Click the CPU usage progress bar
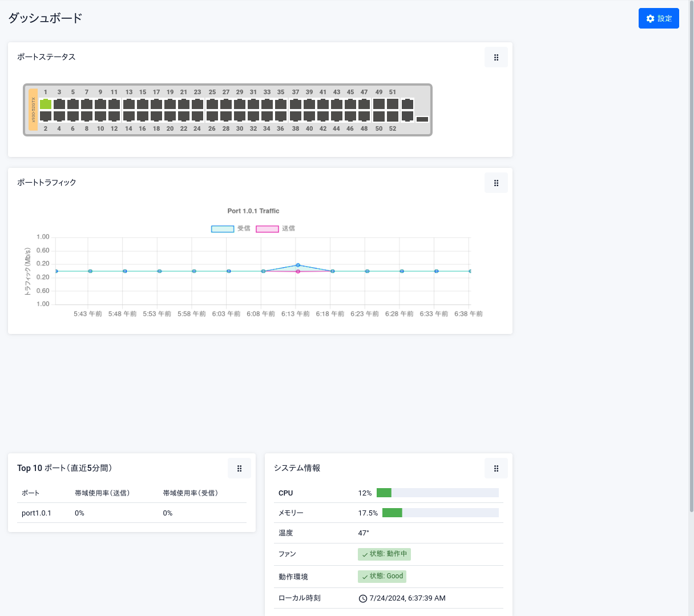Screen dimensions: 694x616 click(x=437, y=493)
